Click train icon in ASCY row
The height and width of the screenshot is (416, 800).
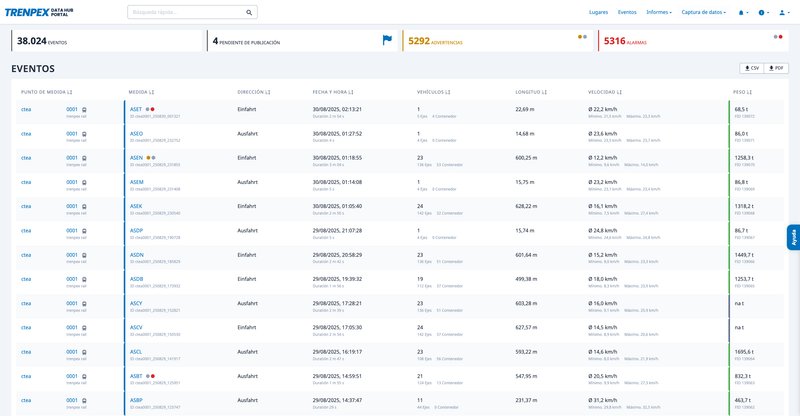click(x=84, y=304)
